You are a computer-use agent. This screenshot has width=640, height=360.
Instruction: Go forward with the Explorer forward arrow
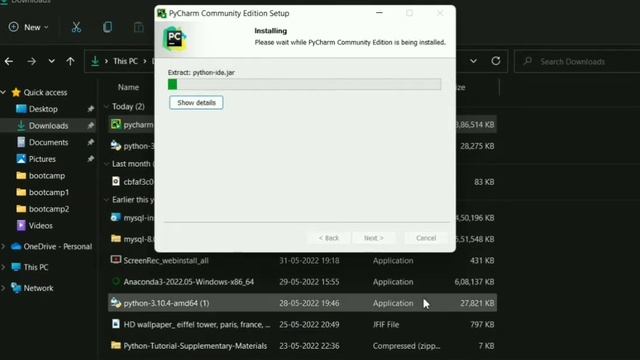(x=31, y=61)
